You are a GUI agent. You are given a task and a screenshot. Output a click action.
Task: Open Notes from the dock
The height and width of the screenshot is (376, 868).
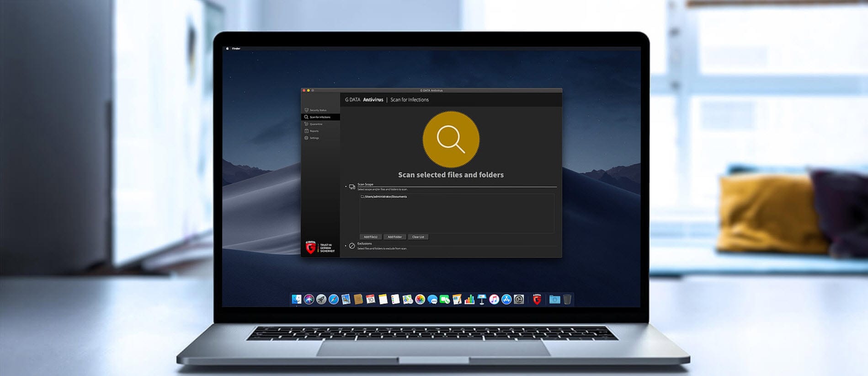click(383, 299)
